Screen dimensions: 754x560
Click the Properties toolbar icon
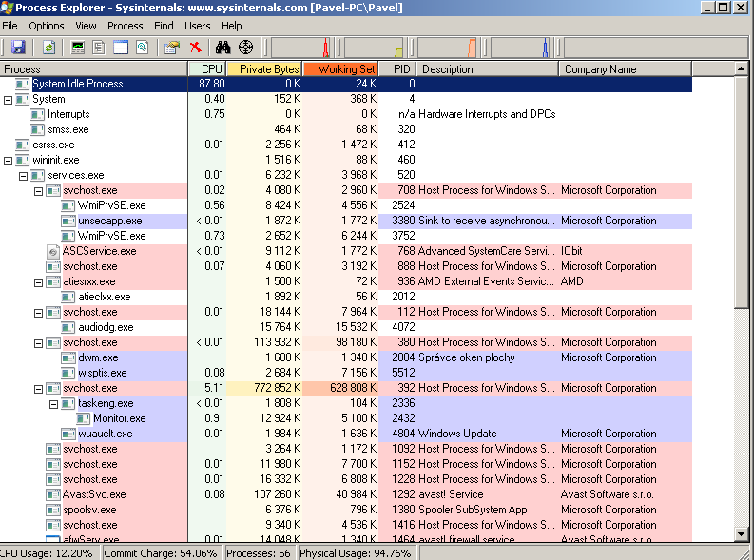(171, 47)
